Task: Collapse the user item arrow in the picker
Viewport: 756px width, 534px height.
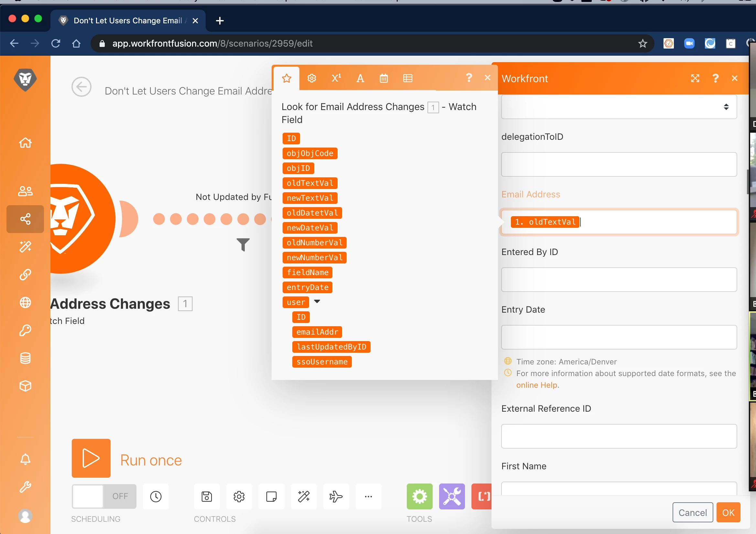Action: [317, 302]
